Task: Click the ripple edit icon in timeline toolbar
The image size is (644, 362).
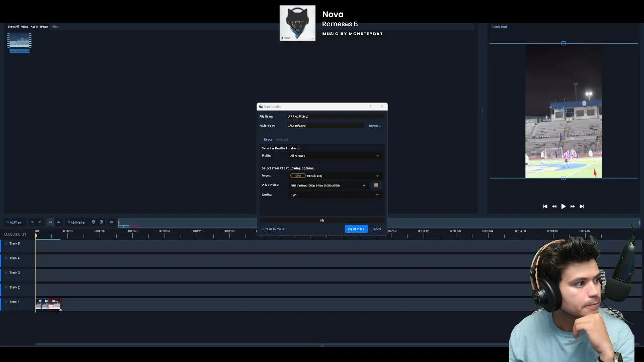Action: [x=58, y=222]
